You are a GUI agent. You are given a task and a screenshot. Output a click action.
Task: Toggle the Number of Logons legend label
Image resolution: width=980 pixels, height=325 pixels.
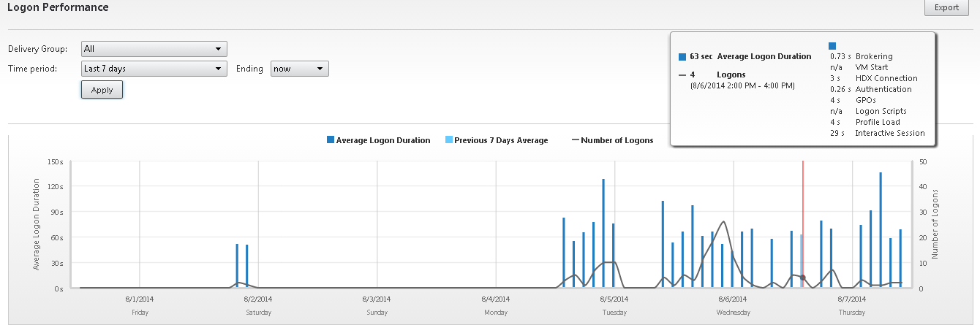coord(617,140)
